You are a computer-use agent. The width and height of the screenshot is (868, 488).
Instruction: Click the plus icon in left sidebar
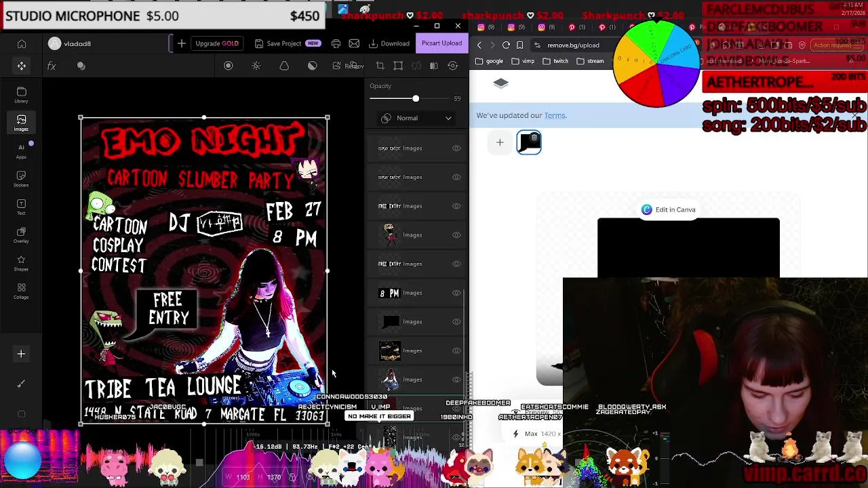coord(21,354)
